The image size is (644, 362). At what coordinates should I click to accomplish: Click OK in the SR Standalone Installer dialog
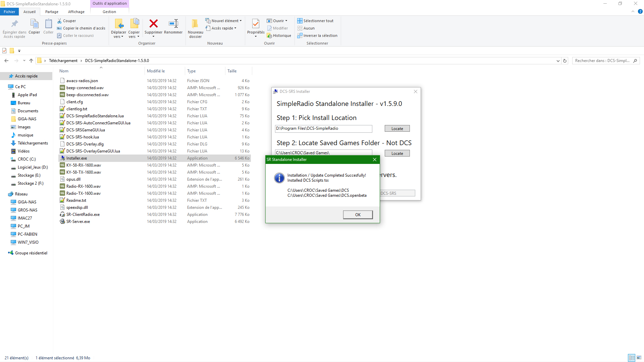[x=358, y=215]
